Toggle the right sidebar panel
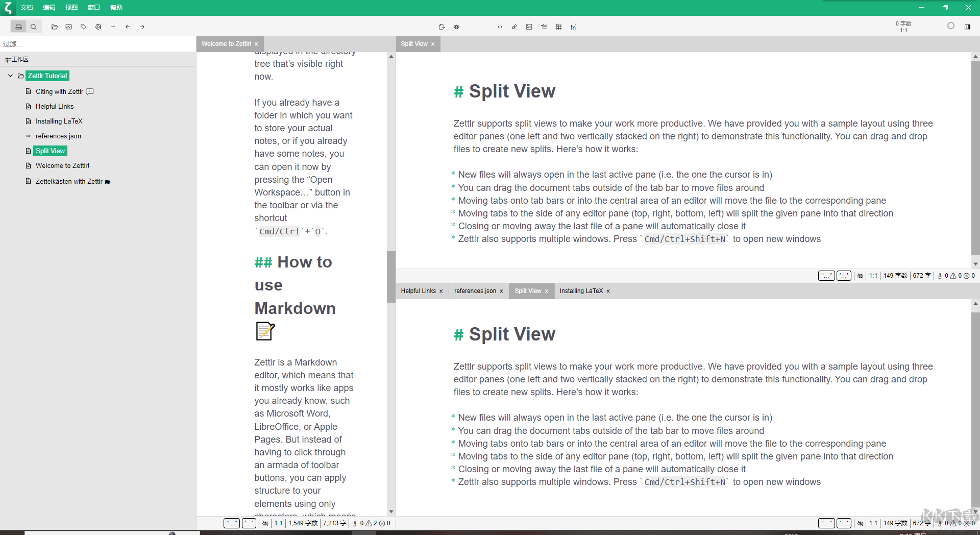 [967, 27]
